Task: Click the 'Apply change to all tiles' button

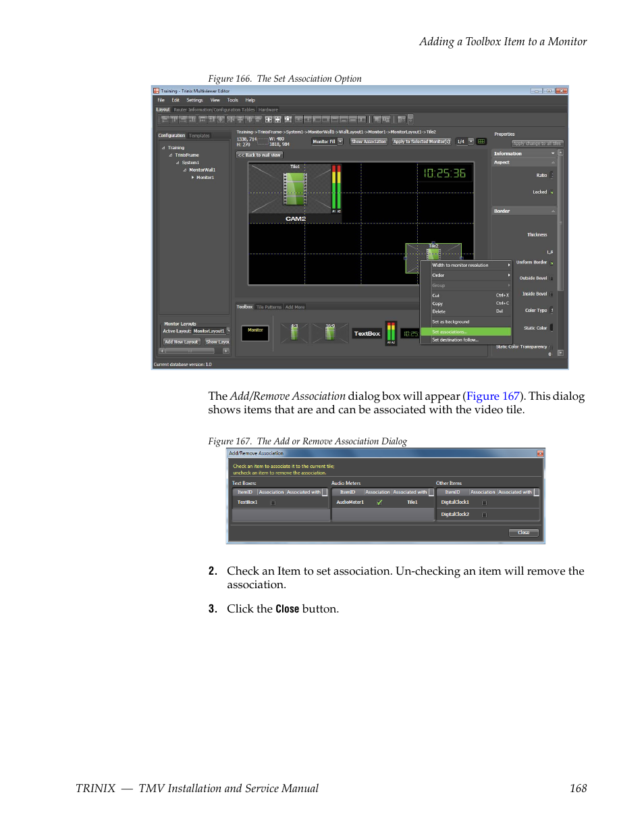Action: [x=537, y=143]
